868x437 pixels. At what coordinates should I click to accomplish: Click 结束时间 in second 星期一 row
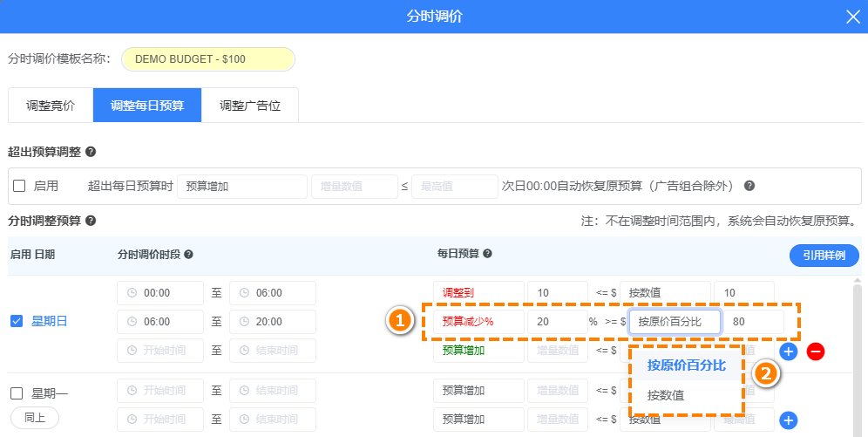click(273, 420)
